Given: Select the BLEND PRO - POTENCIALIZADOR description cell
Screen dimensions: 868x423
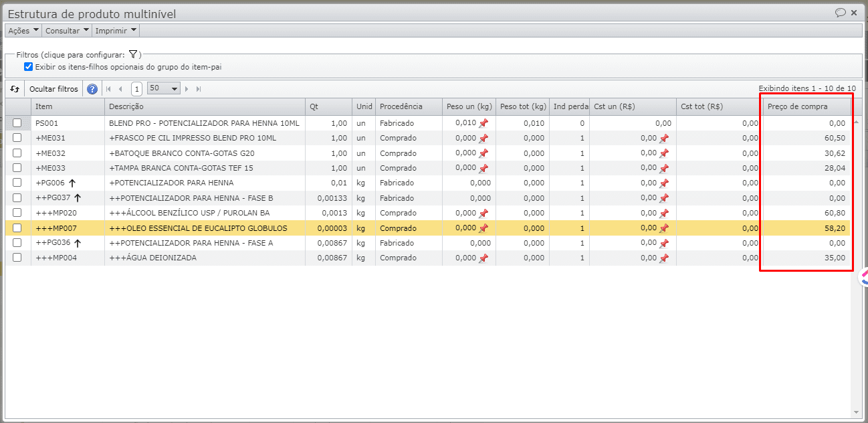Looking at the screenshot, I should coord(205,123).
